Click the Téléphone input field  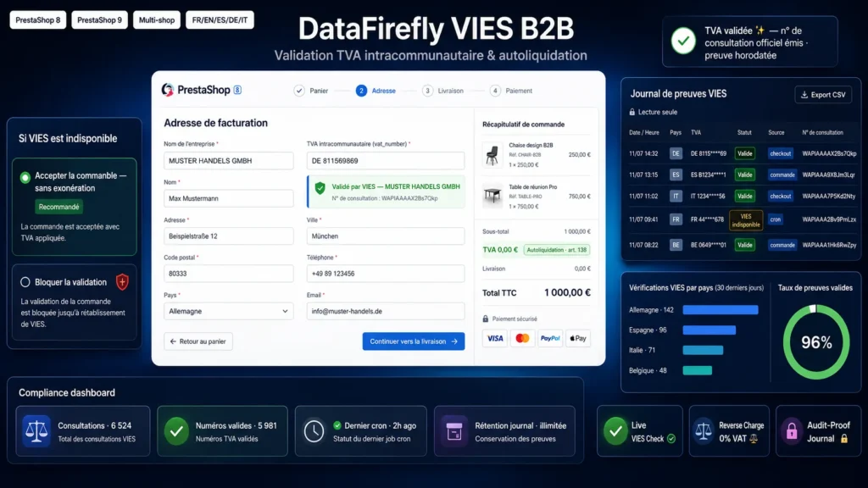pos(386,274)
